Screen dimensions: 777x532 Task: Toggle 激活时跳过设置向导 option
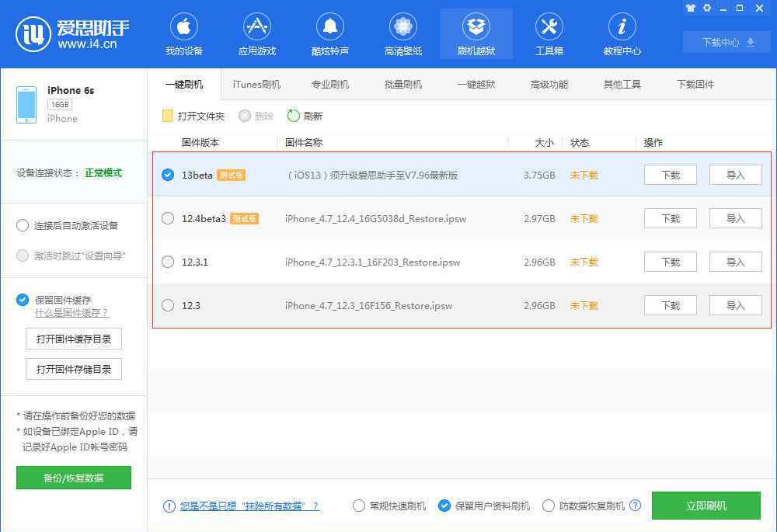point(23,256)
